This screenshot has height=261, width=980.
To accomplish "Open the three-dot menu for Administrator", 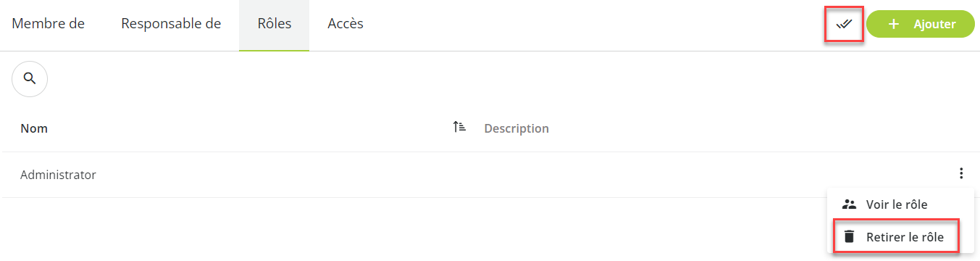I will point(961,173).
